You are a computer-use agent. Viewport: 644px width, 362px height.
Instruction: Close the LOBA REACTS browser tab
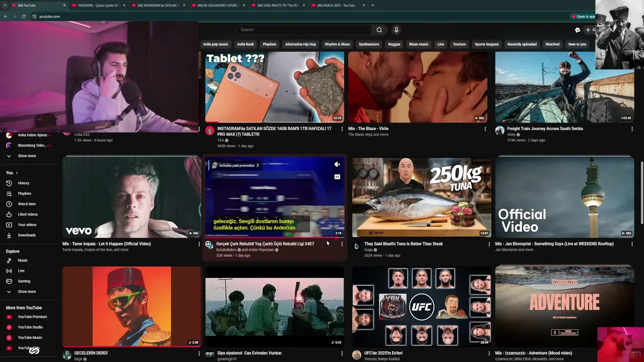304,5
